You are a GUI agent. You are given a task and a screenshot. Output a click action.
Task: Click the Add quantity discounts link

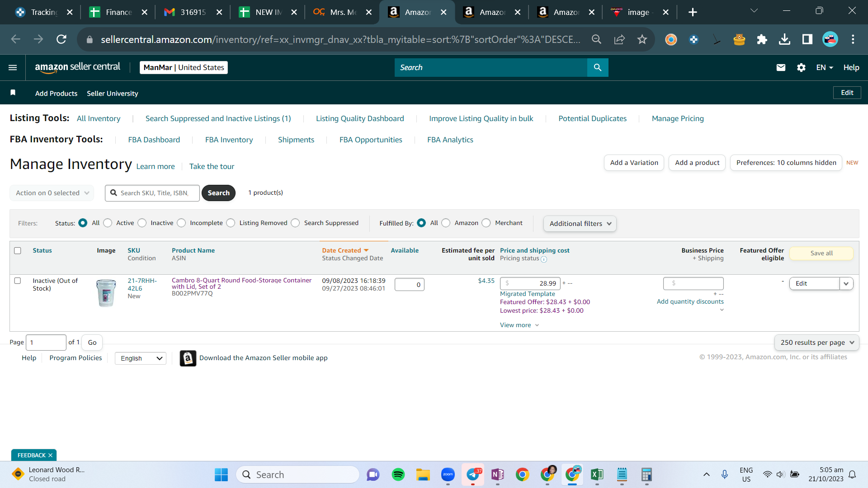click(x=690, y=302)
